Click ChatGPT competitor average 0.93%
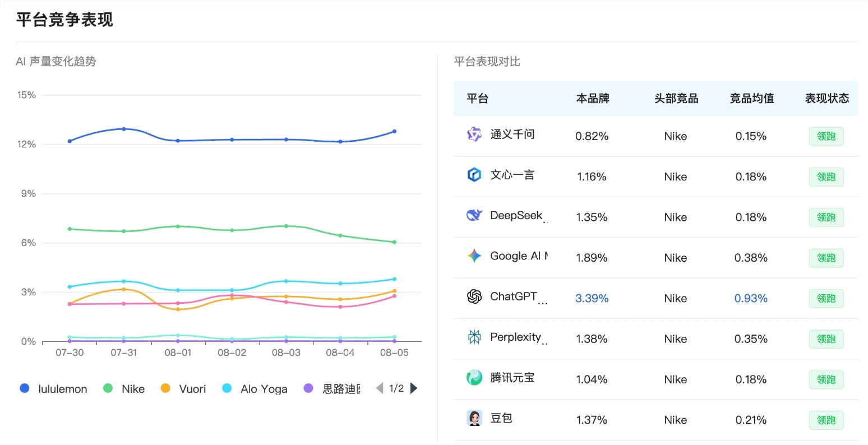The width and height of the screenshot is (868, 445). coord(751,299)
